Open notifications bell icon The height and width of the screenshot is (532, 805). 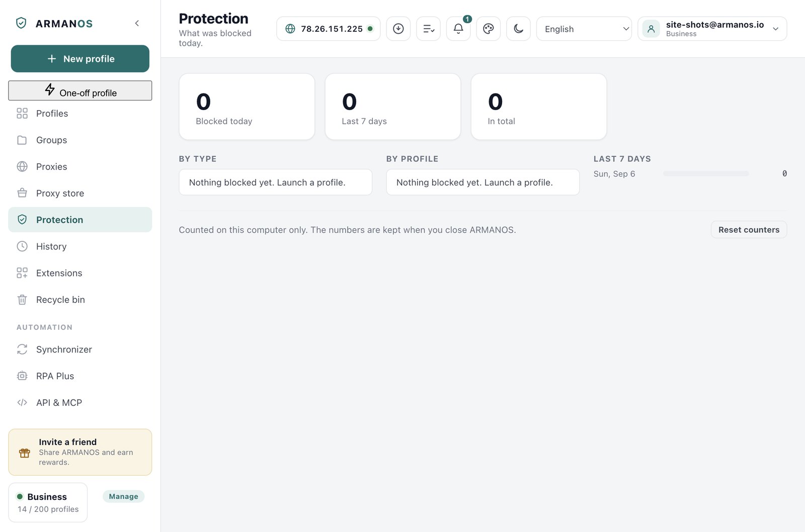[x=458, y=29]
